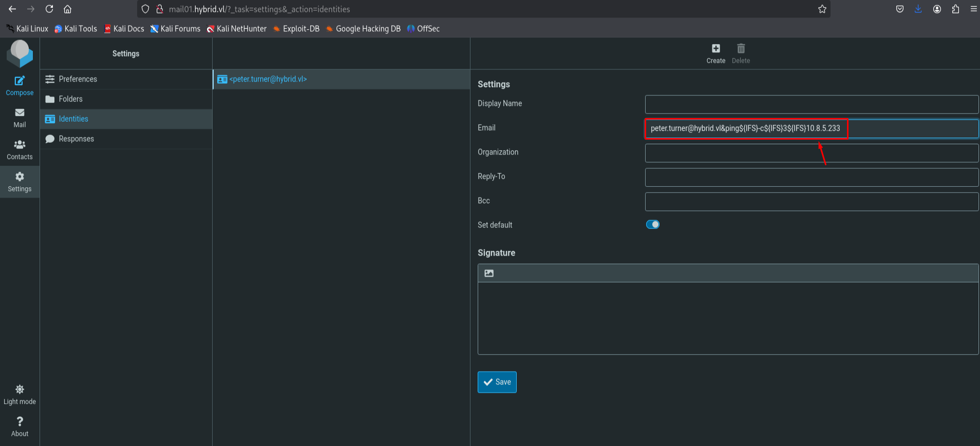980x446 pixels.
Task: Focus the Email input field
Action: [812, 128]
